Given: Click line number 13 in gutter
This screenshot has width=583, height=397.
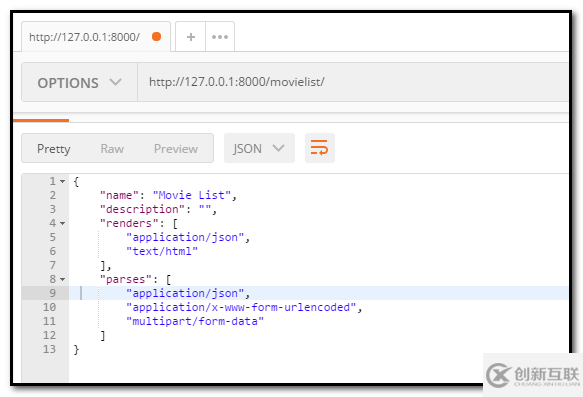Looking at the screenshot, I should (x=49, y=349).
